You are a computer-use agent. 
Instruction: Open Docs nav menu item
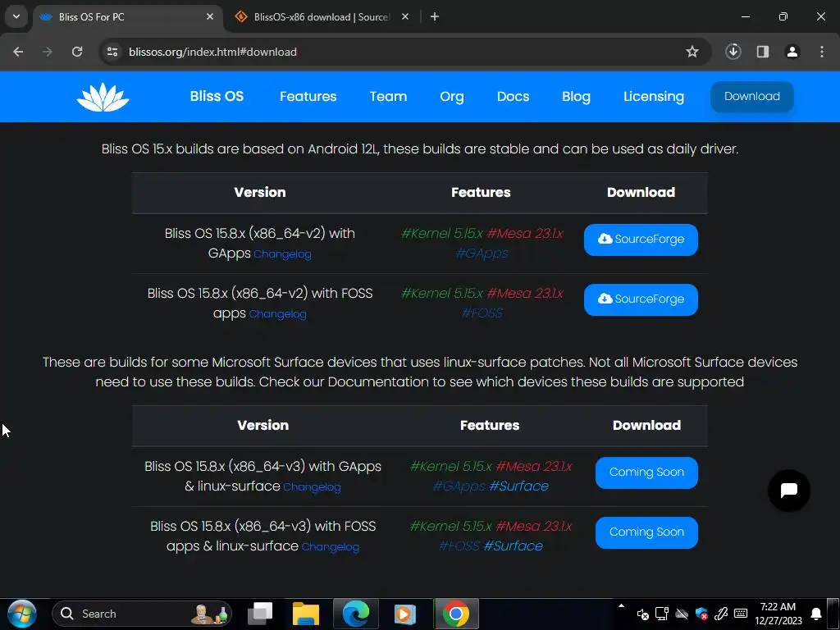[x=514, y=97]
